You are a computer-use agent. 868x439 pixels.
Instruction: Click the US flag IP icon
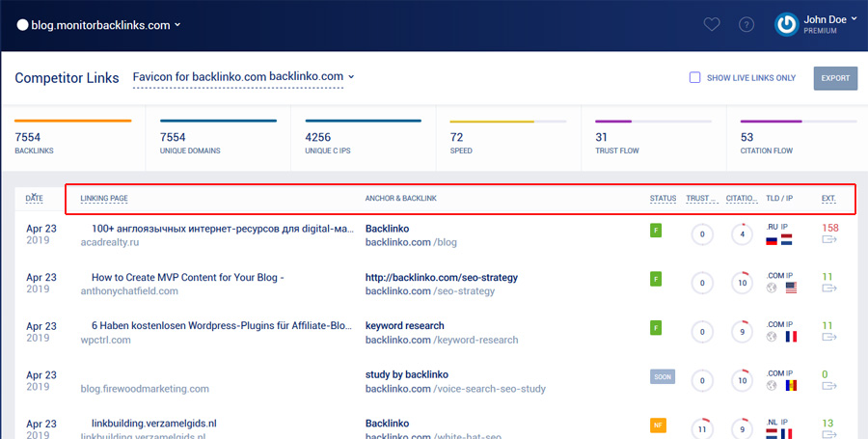click(x=791, y=288)
